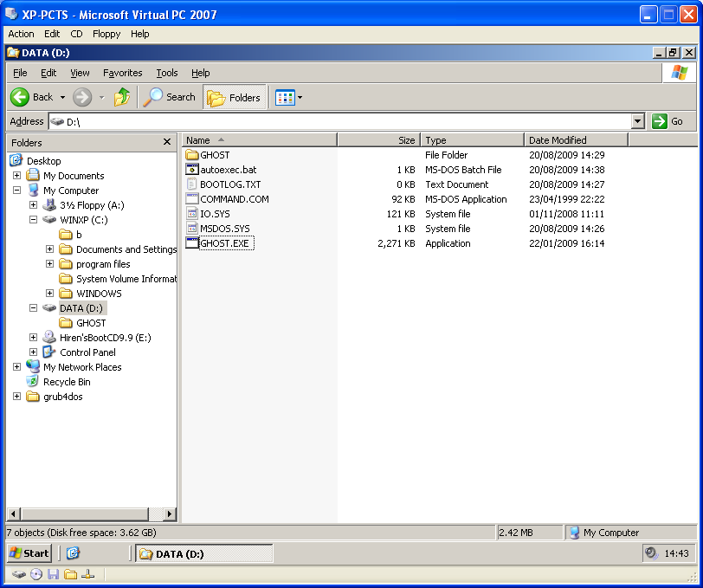Click Virtual PC CD drive status icon
703x588 pixels.
36,574
